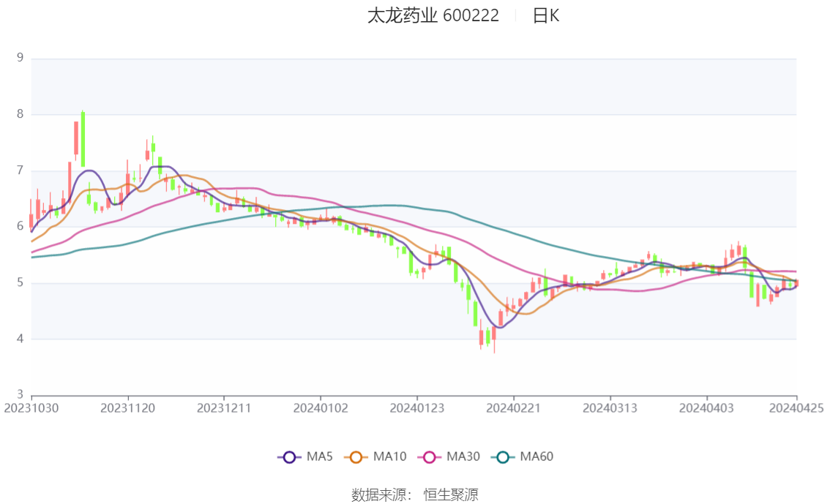Click the x-axis date 20240403

click(x=706, y=408)
